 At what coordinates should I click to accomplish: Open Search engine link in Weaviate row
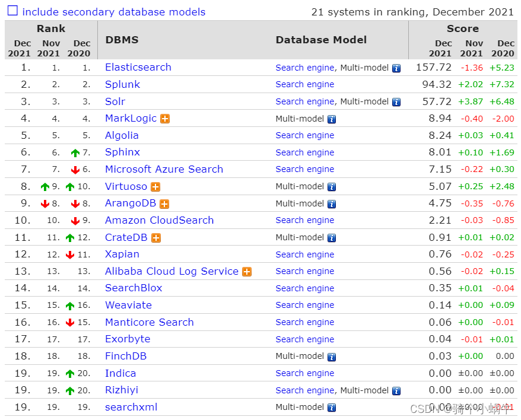pyautogui.click(x=304, y=305)
